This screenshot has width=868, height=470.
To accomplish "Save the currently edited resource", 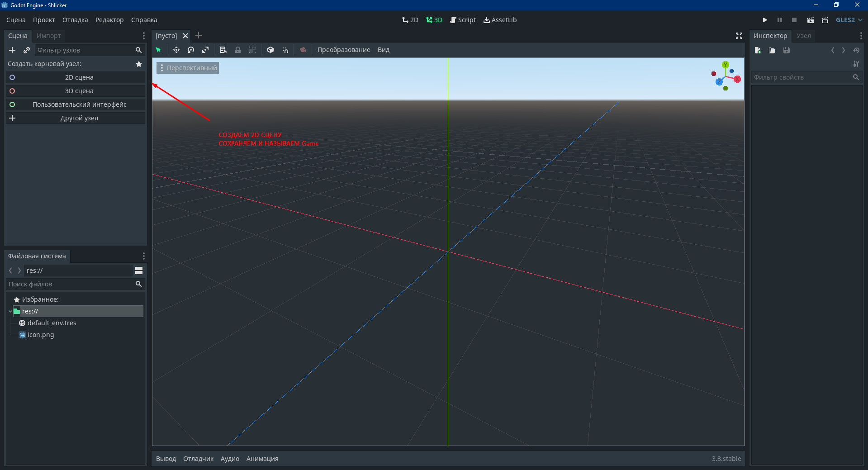I will (787, 50).
